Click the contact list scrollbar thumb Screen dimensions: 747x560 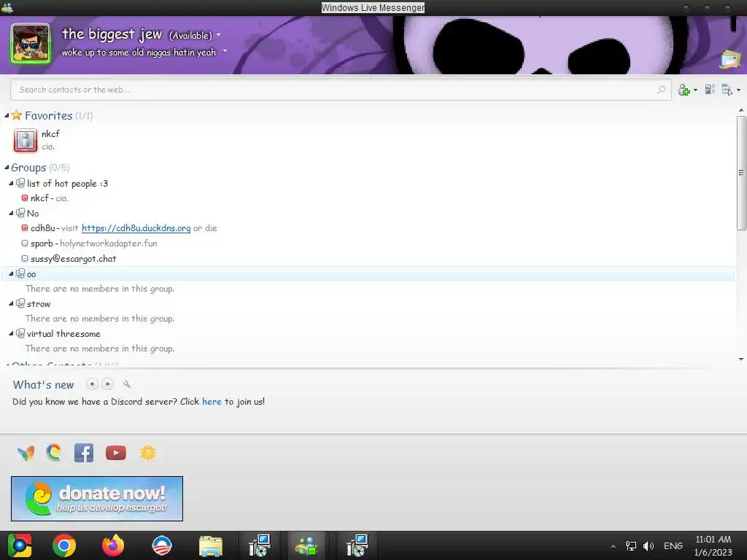(741, 172)
